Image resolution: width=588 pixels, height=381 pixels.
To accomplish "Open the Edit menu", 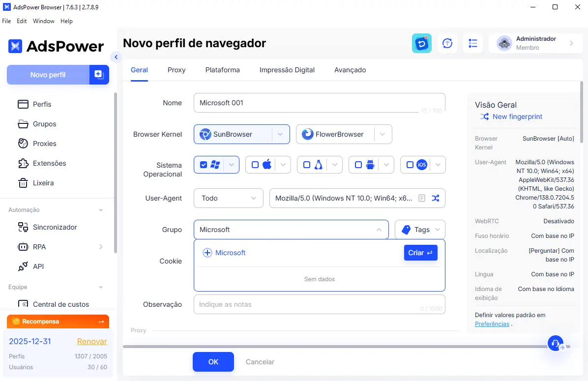I will click(22, 21).
